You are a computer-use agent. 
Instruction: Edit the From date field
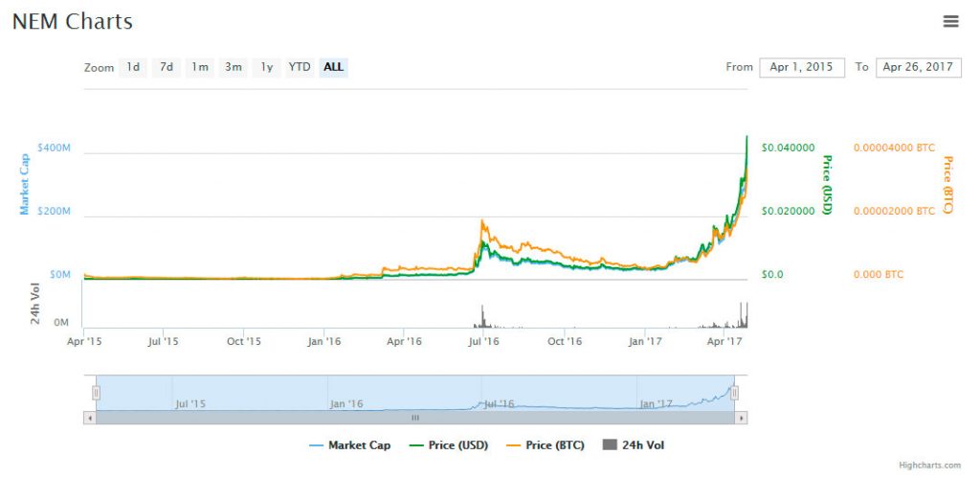click(802, 68)
